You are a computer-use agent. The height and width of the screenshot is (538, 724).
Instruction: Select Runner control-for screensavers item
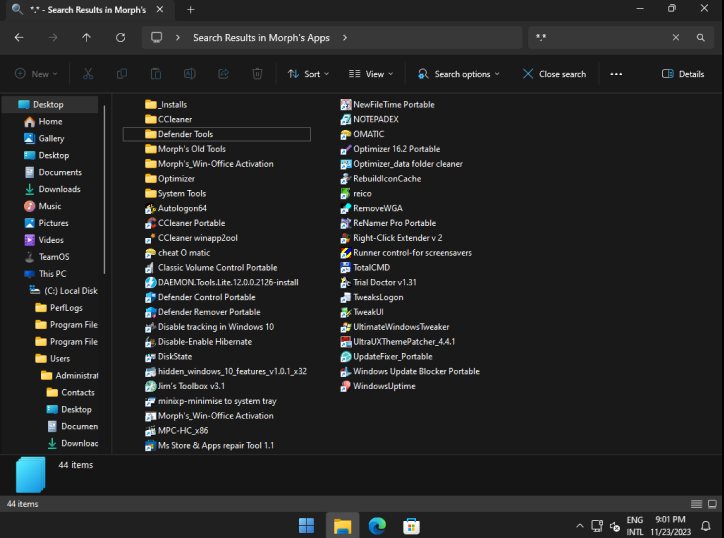pyautogui.click(x=406, y=253)
